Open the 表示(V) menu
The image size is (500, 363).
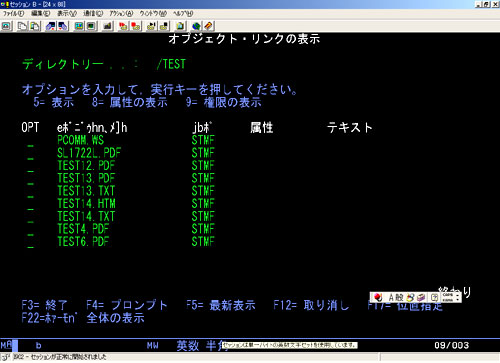(67, 13)
